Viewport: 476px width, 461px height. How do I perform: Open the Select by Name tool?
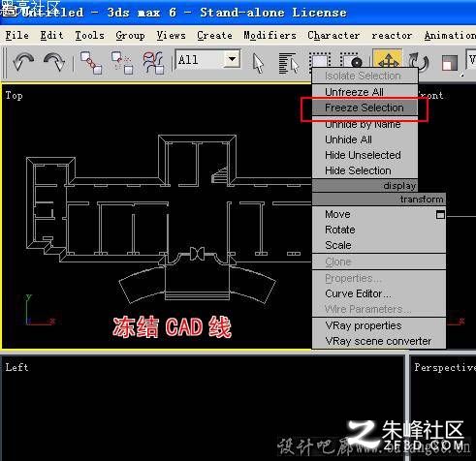[289, 63]
